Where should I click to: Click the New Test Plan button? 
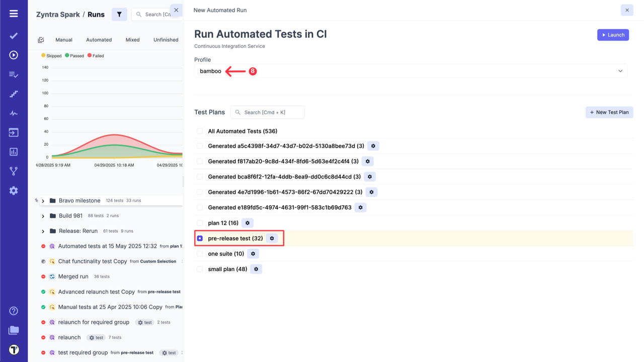point(609,112)
